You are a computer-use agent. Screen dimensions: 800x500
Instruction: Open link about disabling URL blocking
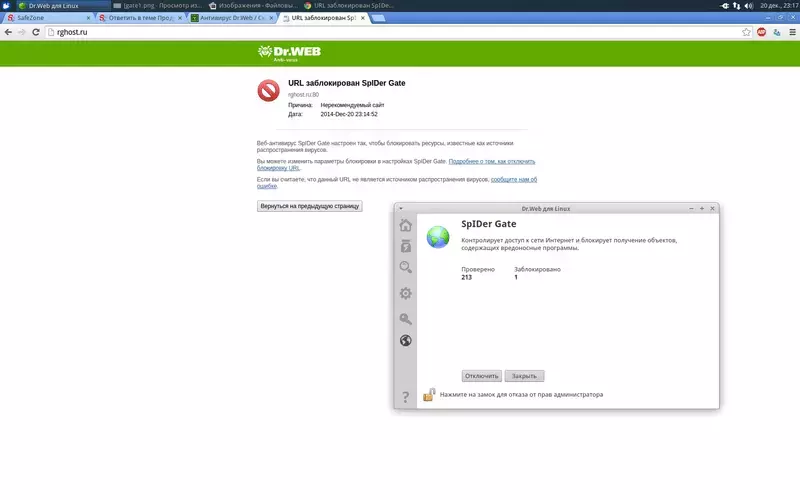coord(396,164)
